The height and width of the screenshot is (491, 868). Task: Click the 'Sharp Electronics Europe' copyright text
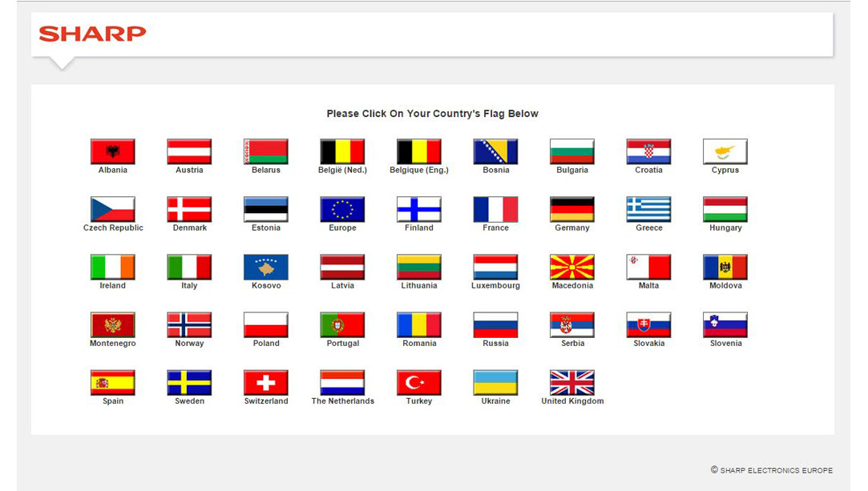click(x=772, y=470)
